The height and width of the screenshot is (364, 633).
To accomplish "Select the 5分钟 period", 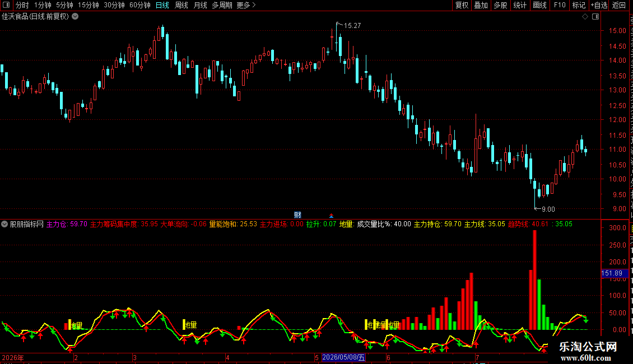I will coord(64,5).
